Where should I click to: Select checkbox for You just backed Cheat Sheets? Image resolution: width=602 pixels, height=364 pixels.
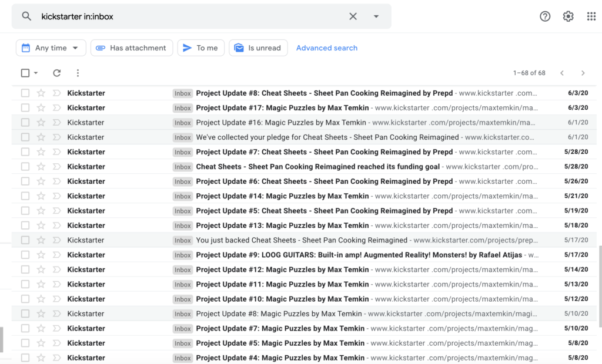pos(25,240)
